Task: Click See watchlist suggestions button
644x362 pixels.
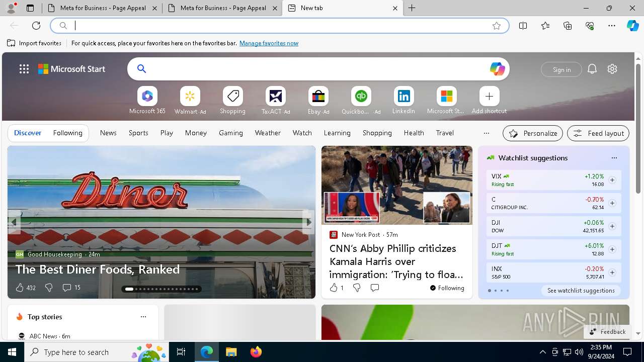Action: pyautogui.click(x=581, y=291)
